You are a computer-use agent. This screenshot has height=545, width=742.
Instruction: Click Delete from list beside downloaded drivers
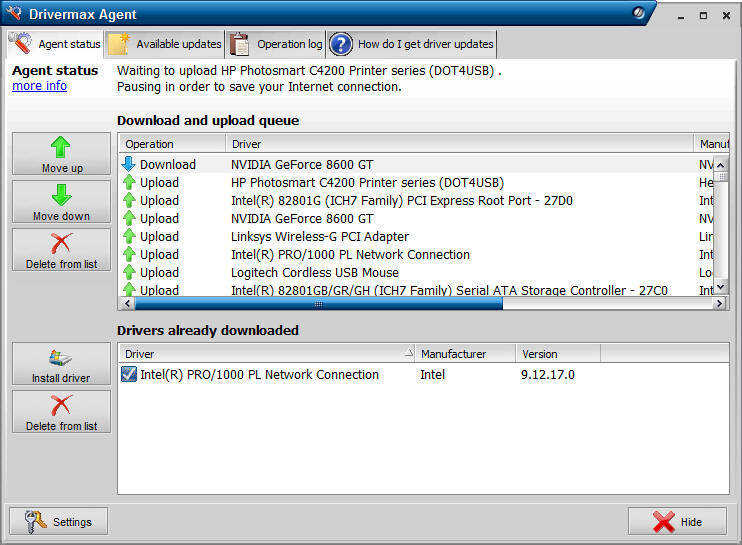(61, 411)
